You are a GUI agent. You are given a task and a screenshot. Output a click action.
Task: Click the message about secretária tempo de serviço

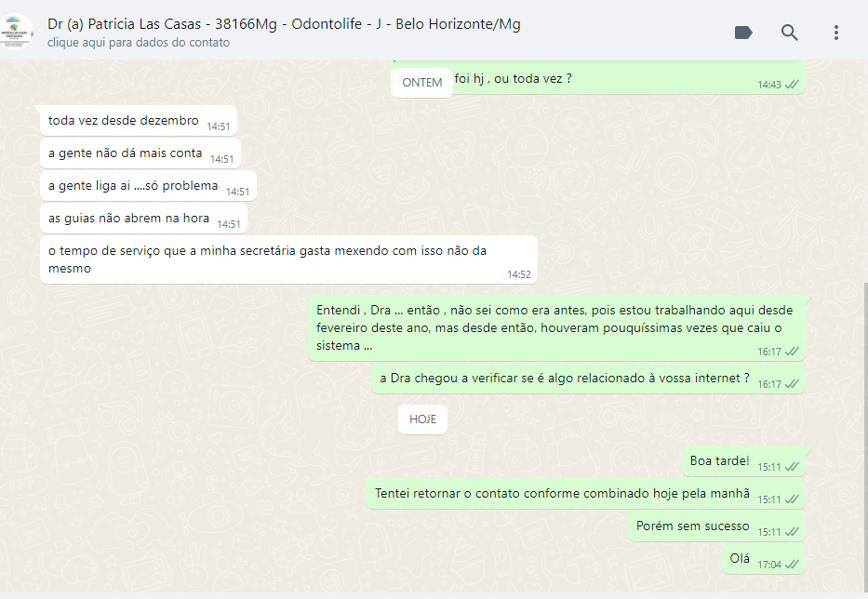(x=289, y=260)
